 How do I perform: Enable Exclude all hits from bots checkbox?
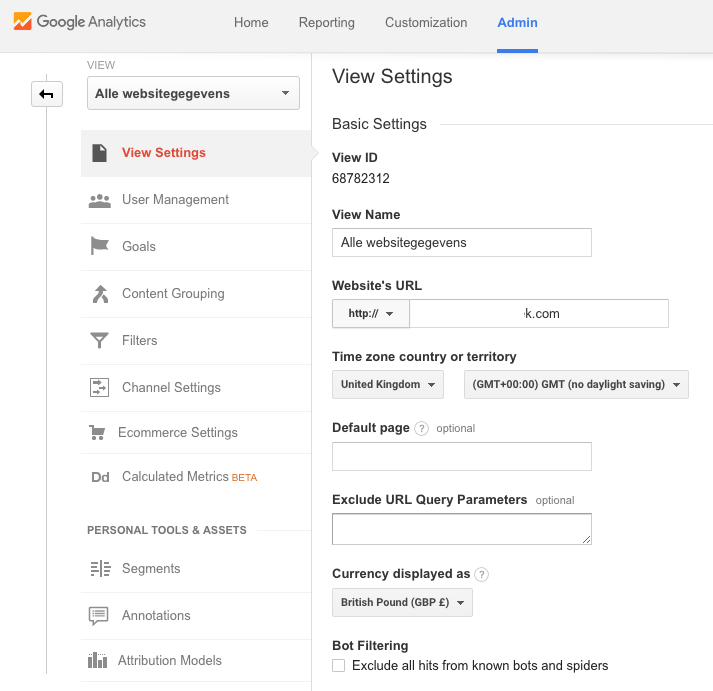click(338, 666)
